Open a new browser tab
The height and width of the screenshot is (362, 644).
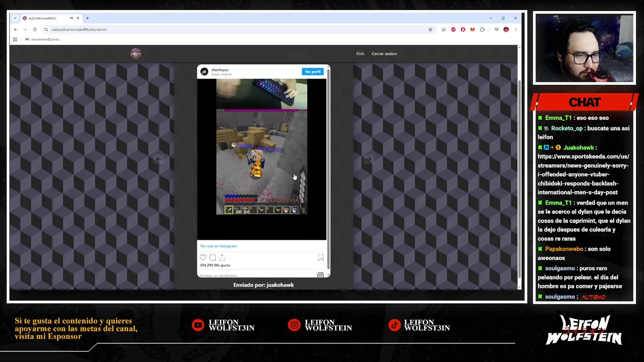click(x=87, y=18)
